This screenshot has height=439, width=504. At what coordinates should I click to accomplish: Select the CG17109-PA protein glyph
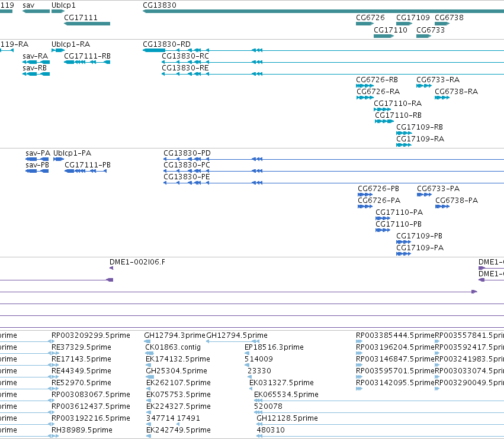[404, 254]
